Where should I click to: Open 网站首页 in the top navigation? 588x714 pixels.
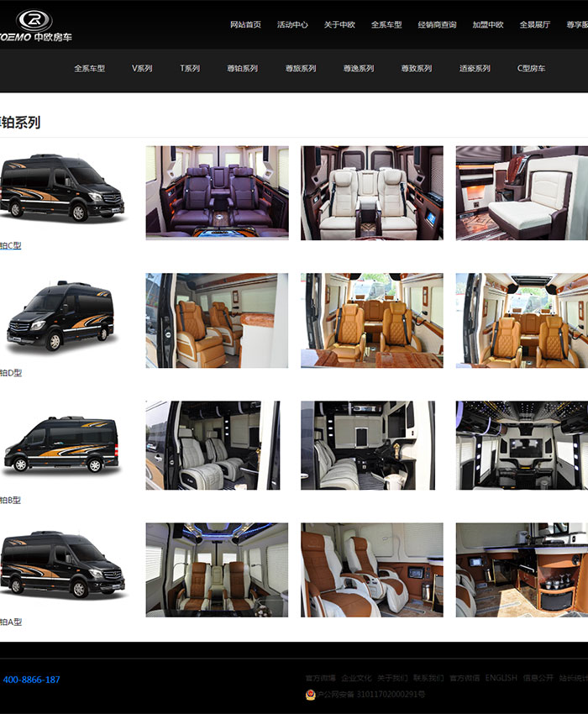(245, 25)
